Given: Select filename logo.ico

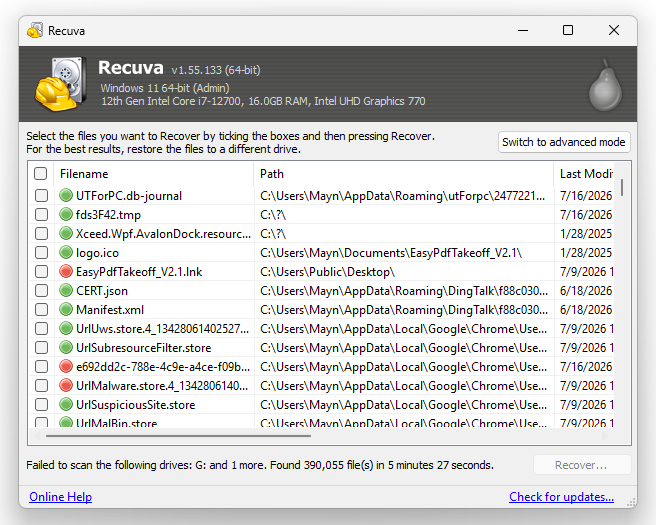Looking at the screenshot, I should (97, 253).
